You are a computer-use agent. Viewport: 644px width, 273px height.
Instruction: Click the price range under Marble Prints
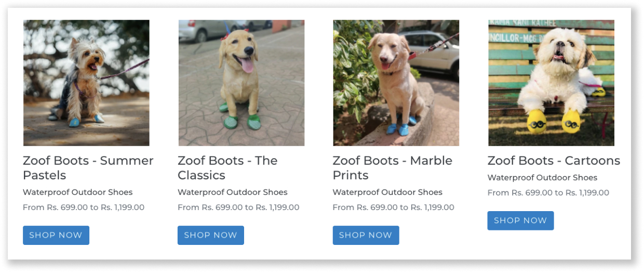(x=393, y=207)
